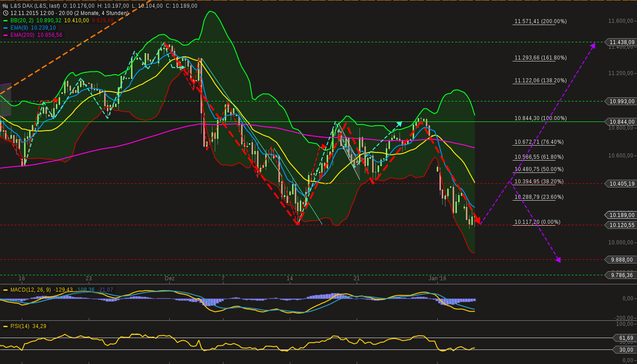Click Fibonacci label '10.672,71 (76.40%)'
Screen dimensions: 637x364
pos(539,142)
